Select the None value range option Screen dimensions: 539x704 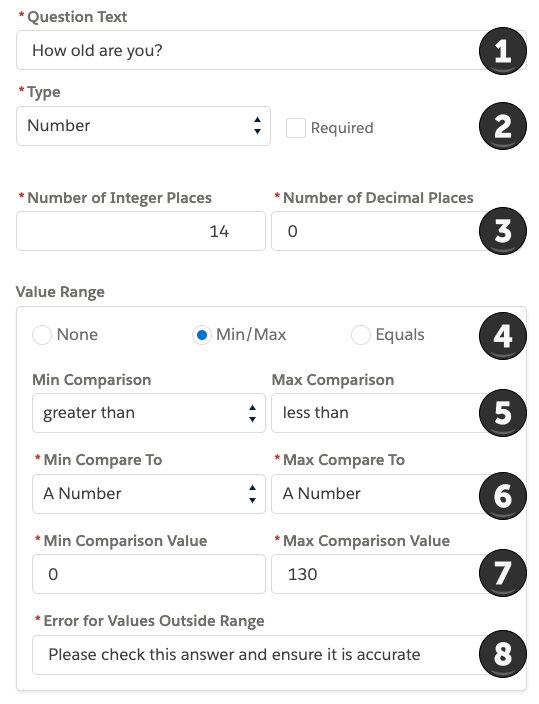[42, 335]
